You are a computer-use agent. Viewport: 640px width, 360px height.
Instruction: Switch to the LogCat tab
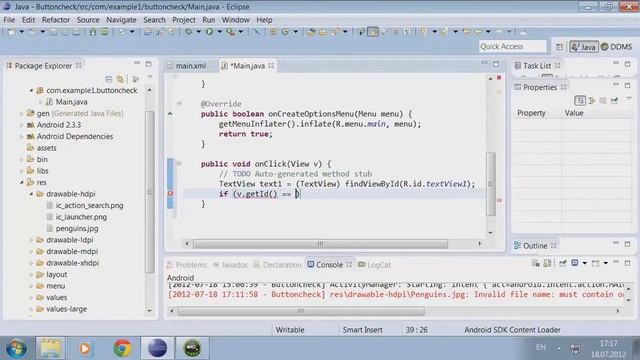375,265
